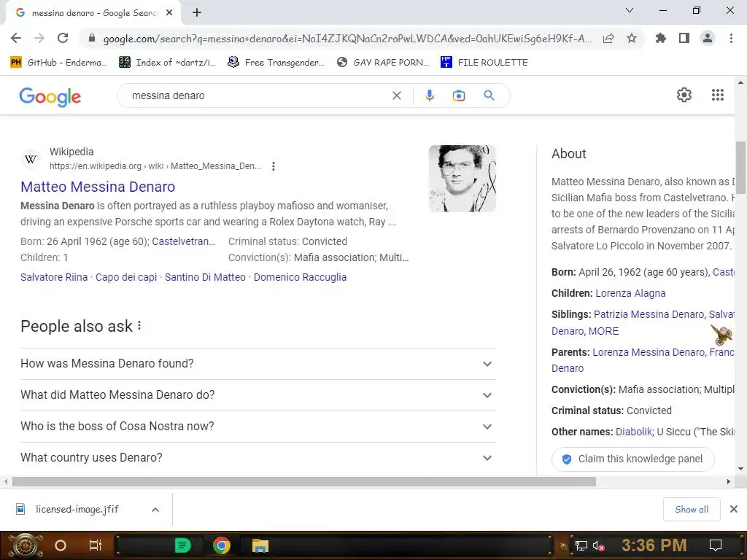Open Santino Di Matteo link

[205, 277]
